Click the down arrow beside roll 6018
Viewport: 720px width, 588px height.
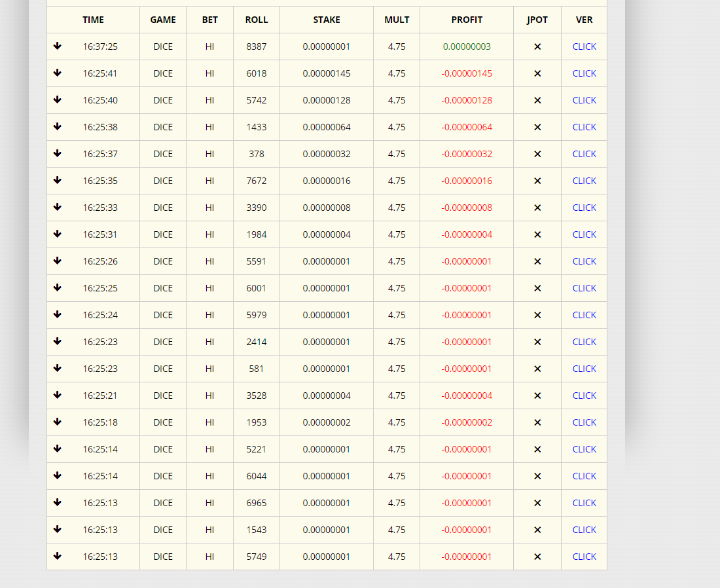pos(58,73)
